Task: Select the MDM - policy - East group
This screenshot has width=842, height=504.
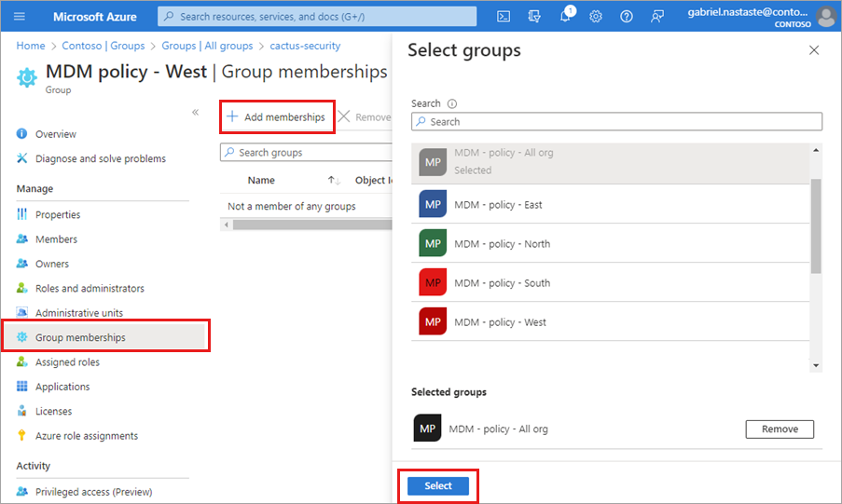Action: click(498, 205)
